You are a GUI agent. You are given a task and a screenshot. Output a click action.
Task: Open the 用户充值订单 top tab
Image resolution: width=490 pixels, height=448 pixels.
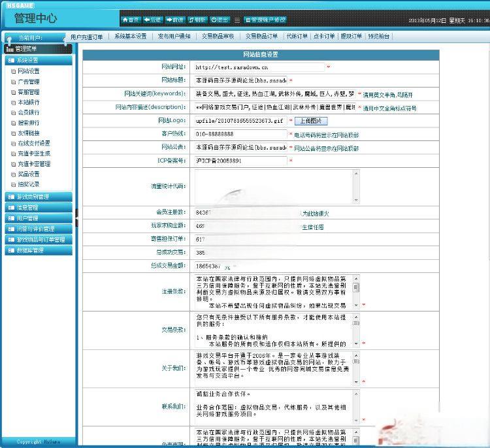87,37
